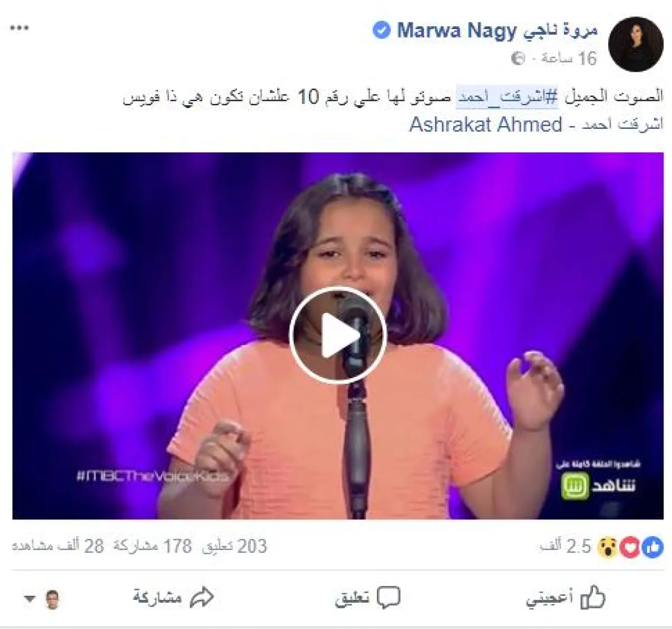Click the Comment speech bubble button
This screenshot has width=672, height=629.
click(367, 598)
